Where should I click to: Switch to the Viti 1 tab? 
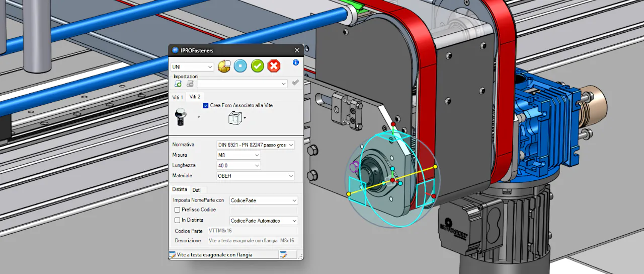tap(178, 97)
